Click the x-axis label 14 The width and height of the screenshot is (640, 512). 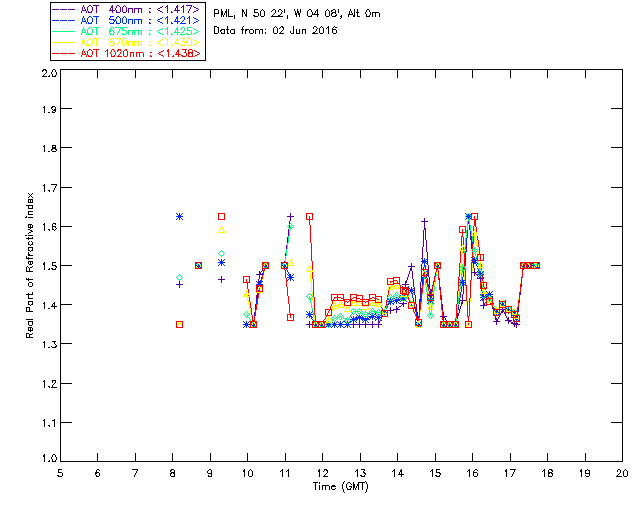click(x=398, y=473)
